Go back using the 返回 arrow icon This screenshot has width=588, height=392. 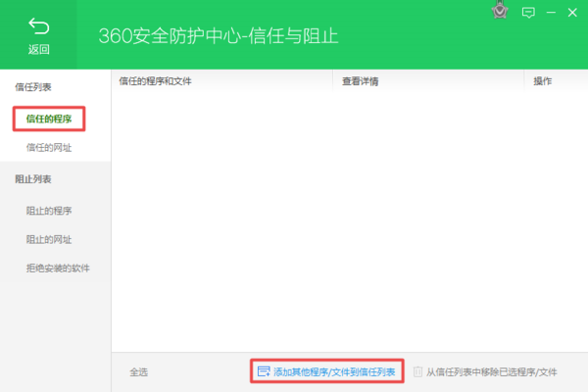pyautogui.click(x=38, y=26)
